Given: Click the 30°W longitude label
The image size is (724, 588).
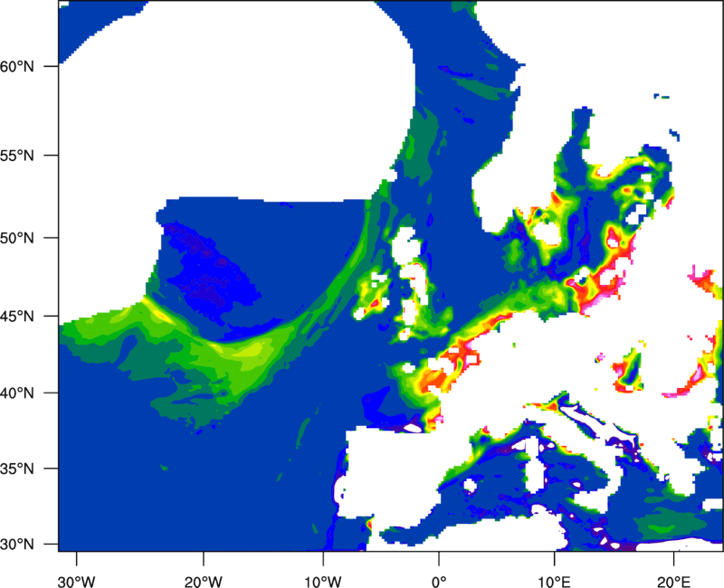Looking at the screenshot, I should pos(77,582).
